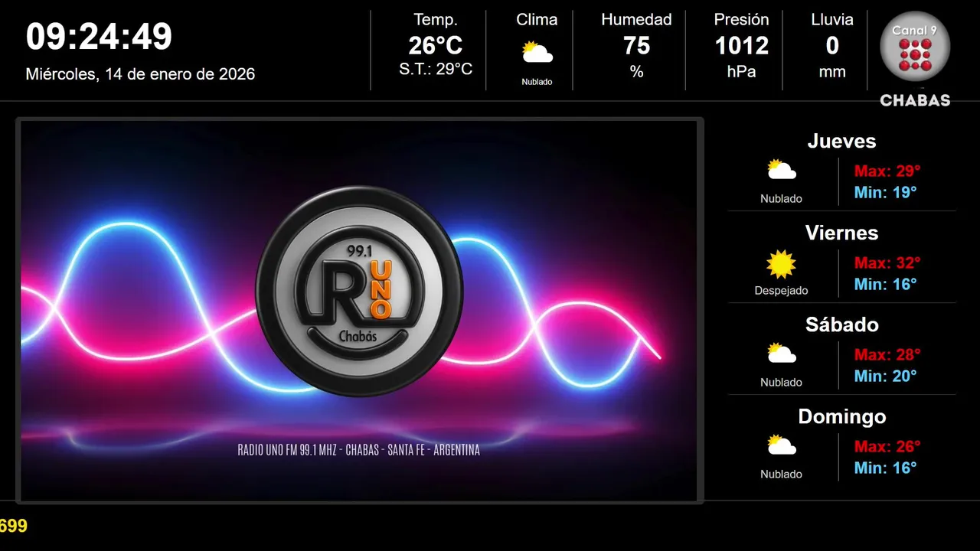Click the Nublado label under Jueves

782,198
